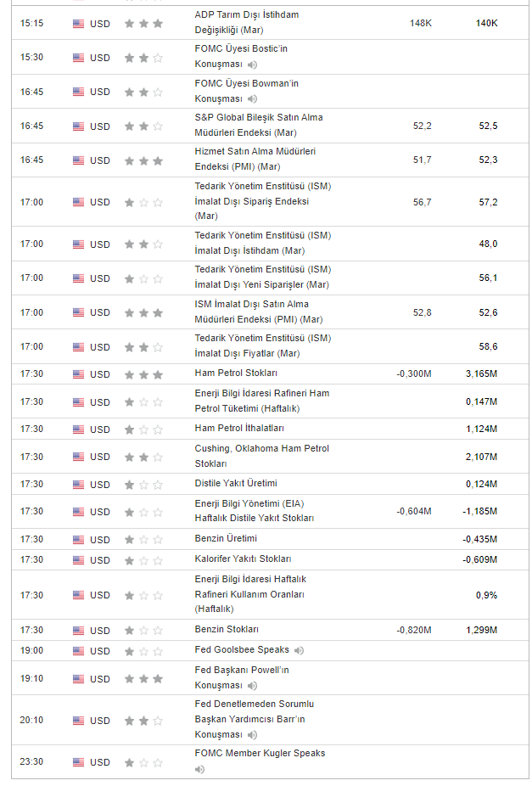Open Cushing, Oklahoma Ham Petrol Stokları link

[x=261, y=456]
